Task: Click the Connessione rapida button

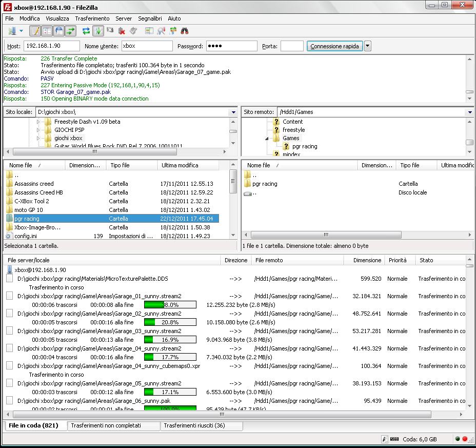Action: coord(334,46)
